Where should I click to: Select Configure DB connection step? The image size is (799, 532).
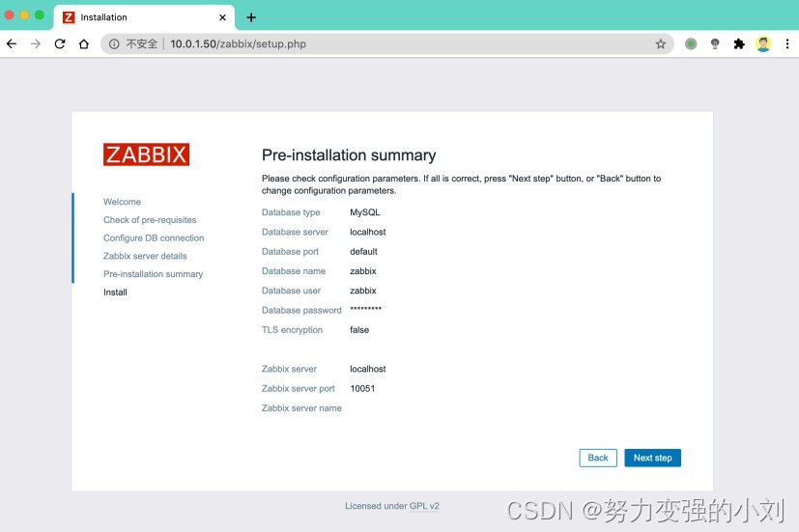[x=154, y=238]
